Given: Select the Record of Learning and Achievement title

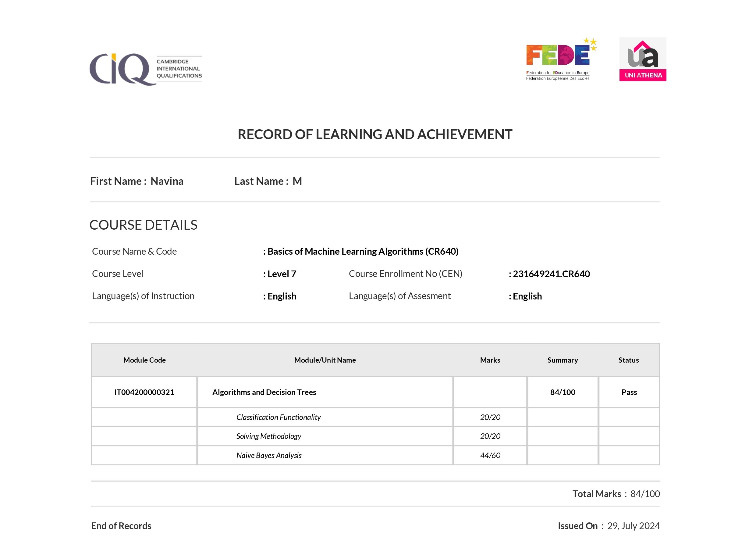Looking at the screenshot, I should (x=375, y=134).
